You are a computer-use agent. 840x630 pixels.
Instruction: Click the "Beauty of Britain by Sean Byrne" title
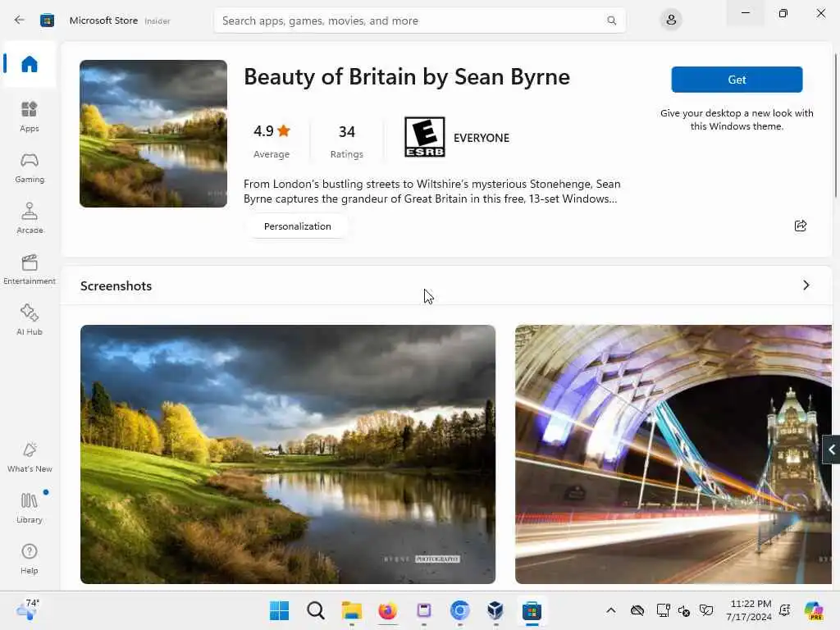407,76
